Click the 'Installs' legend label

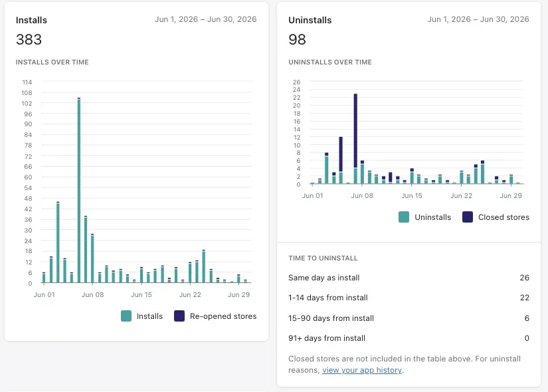[x=149, y=316]
